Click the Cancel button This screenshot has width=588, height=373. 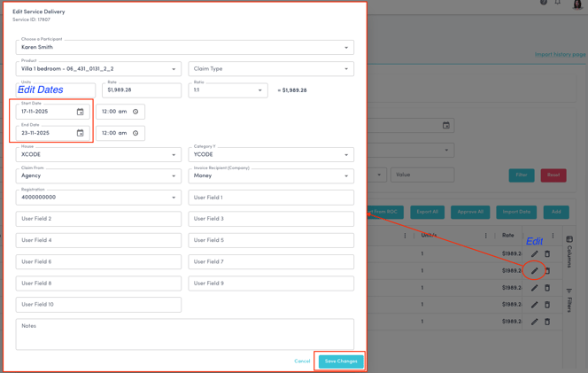(302, 361)
